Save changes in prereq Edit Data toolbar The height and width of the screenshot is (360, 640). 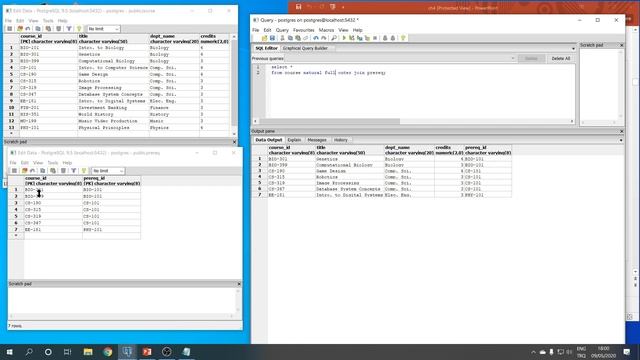[14, 171]
